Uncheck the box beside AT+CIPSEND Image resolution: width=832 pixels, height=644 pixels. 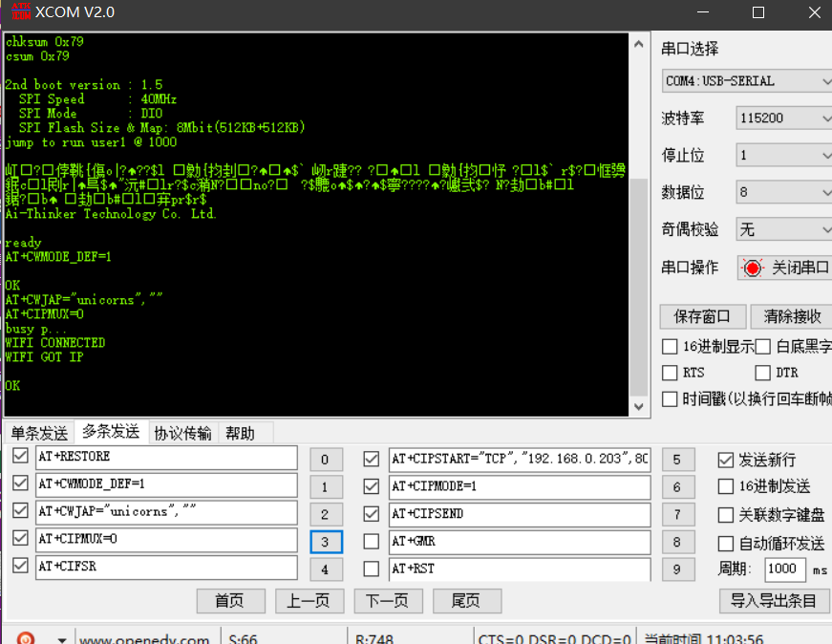pos(372,514)
